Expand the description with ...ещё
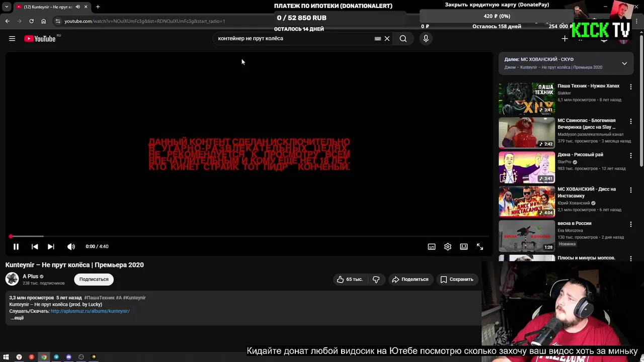Screen dimensions: 644x362 (x=17, y=318)
